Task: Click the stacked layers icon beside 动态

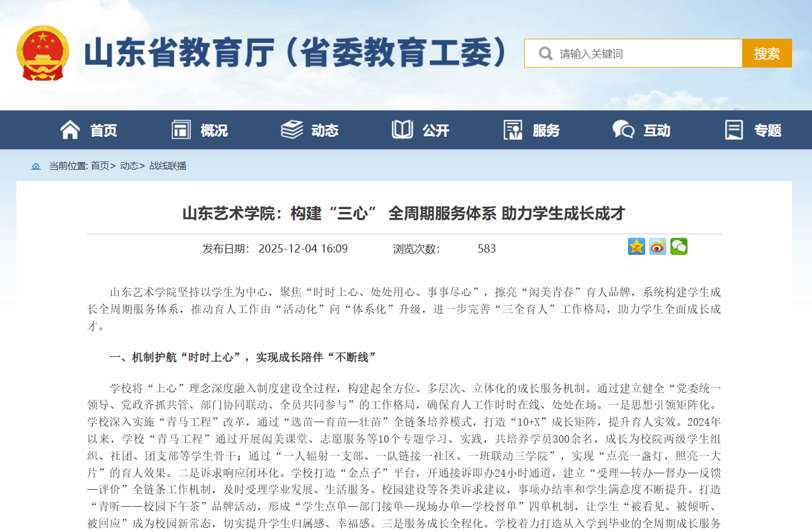Action: click(x=291, y=130)
